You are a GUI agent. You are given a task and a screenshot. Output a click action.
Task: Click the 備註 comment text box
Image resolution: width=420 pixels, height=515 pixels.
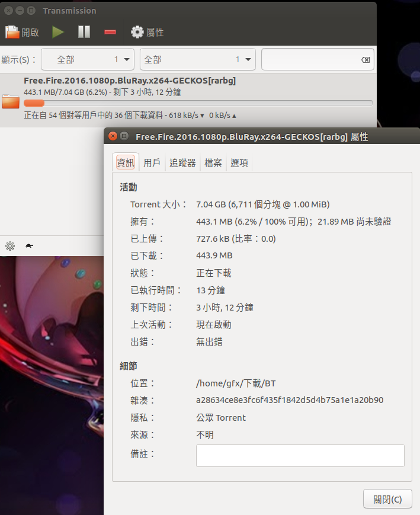[300, 456]
